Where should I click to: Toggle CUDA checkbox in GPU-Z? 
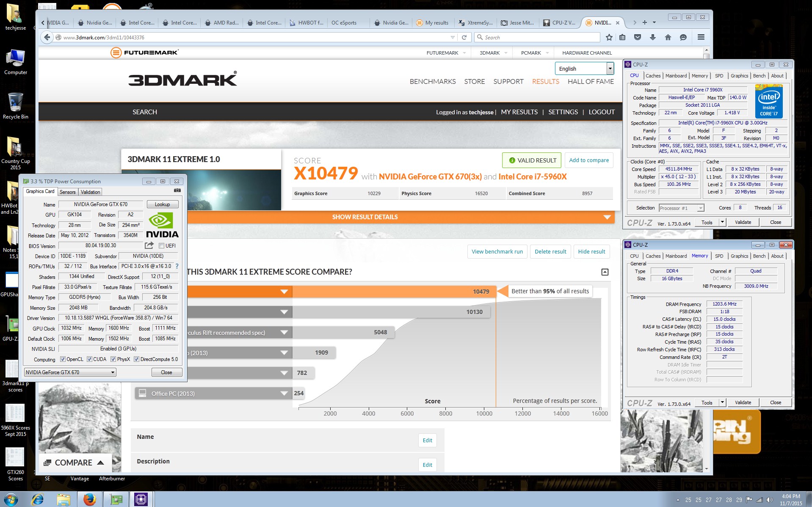pos(89,359)
